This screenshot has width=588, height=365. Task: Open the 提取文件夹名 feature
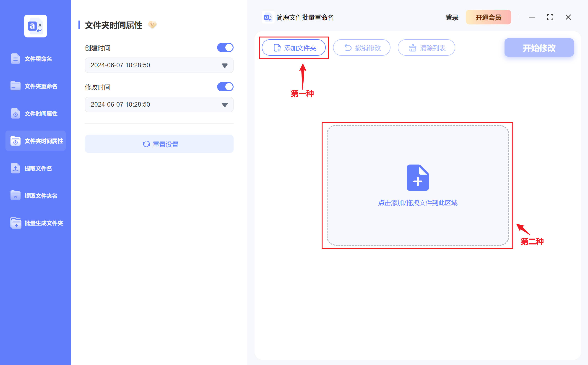35,196
